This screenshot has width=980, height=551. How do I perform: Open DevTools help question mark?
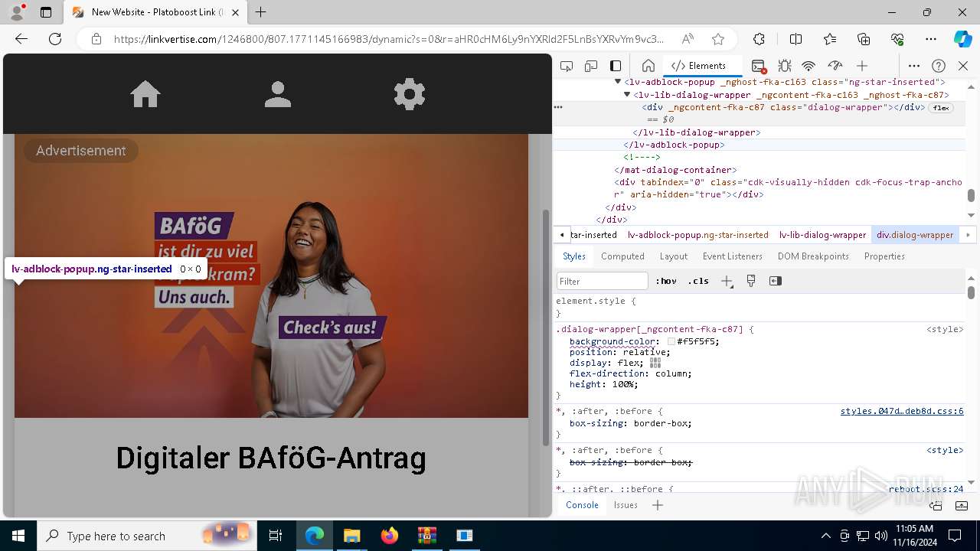point(939,66)
